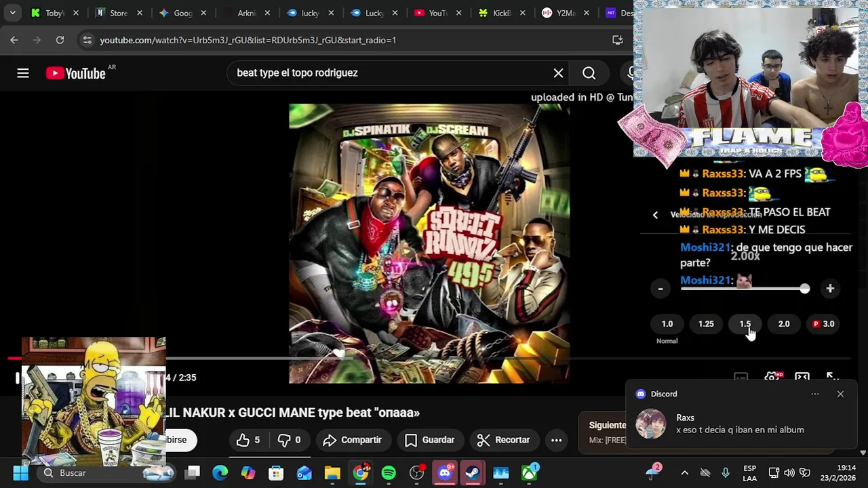This screenshot has width=868, height=488.
Task: Open the Windows Start menu
Action: tap(20, 473)
